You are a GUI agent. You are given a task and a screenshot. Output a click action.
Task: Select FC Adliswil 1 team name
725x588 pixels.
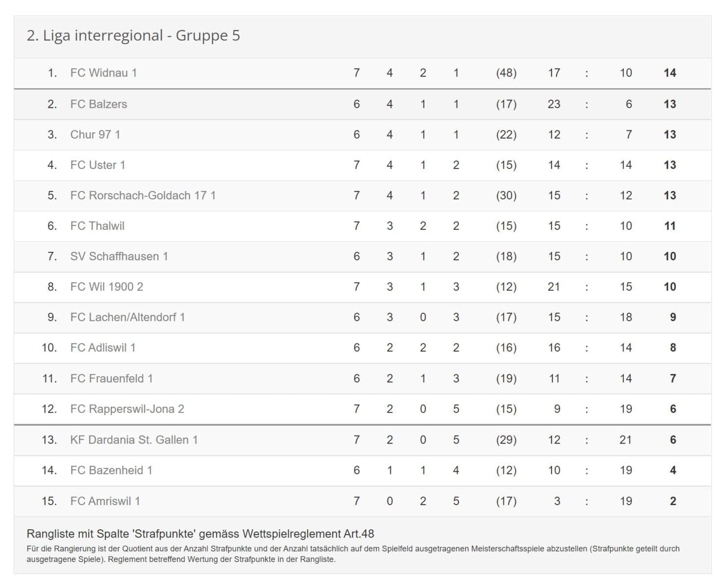[x=102, y=347]
